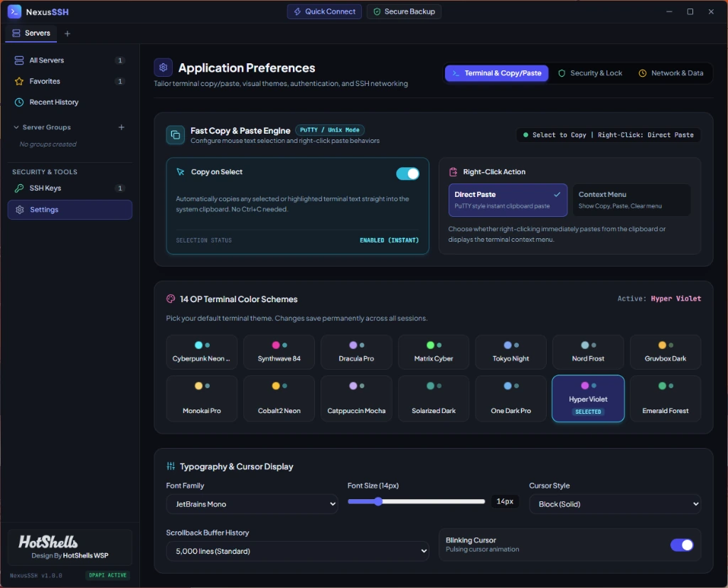The height and width of the screenshot is (588, 728).
Task: Toggle the Blinking Cursor switch
Action: (682, 545)
